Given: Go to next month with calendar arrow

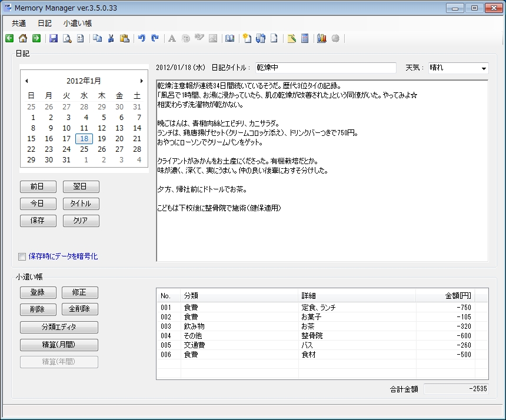Looking at the screenshot, I should click(141, 81).
